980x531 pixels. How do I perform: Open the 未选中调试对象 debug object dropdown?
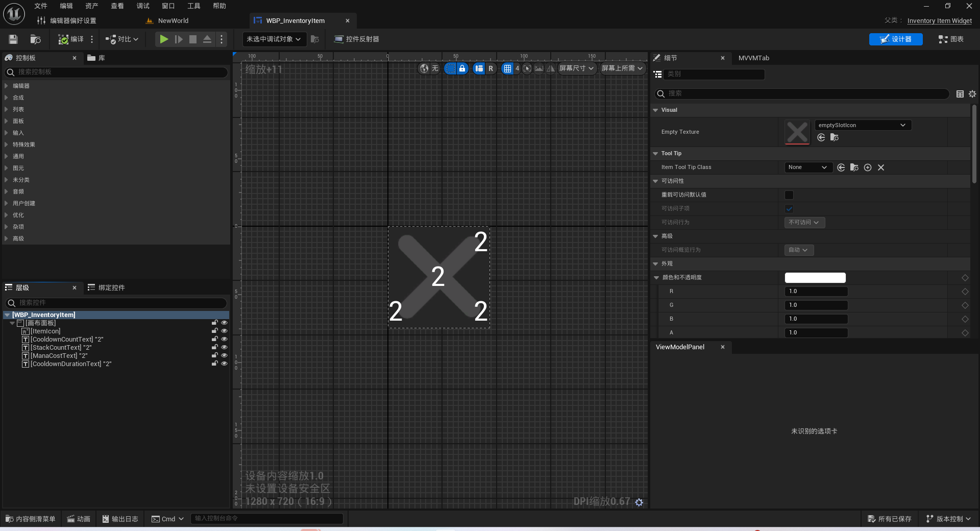pyautogui.click(x=274, y=39)
